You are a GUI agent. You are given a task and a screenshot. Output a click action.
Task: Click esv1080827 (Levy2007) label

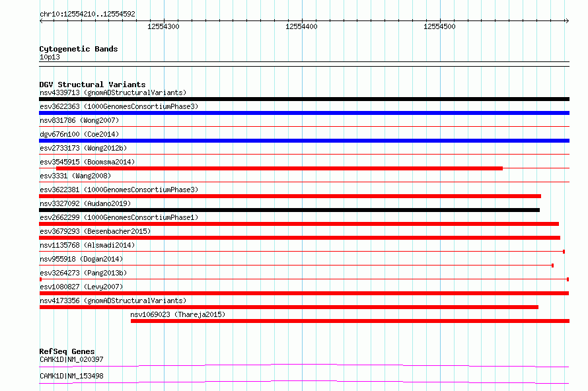pos(81,287)
